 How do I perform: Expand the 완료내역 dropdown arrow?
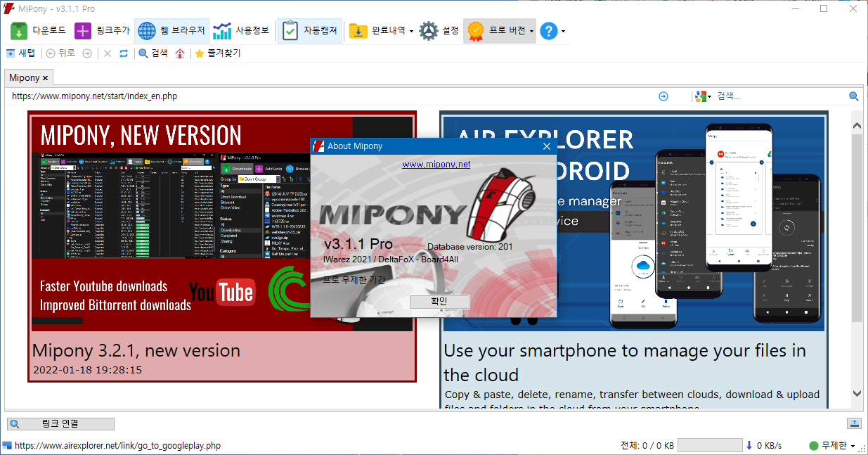tap(411, 32)
